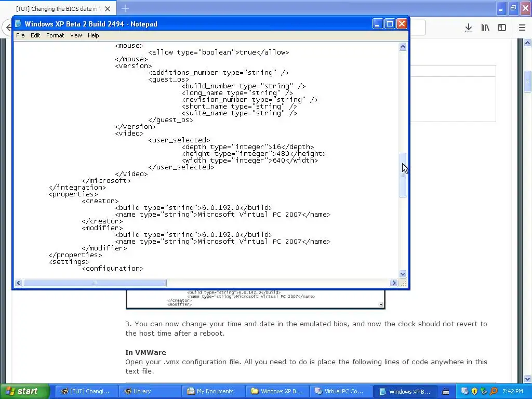Click the <guest_os> opening tag

tap(169, 79)
